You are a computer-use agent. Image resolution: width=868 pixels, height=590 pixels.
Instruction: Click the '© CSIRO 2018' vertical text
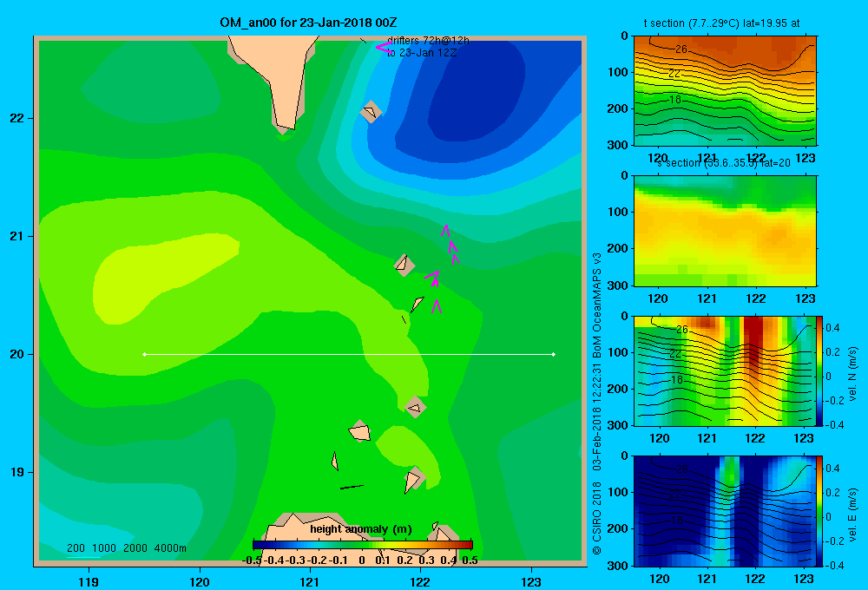[x=597, y=518]
